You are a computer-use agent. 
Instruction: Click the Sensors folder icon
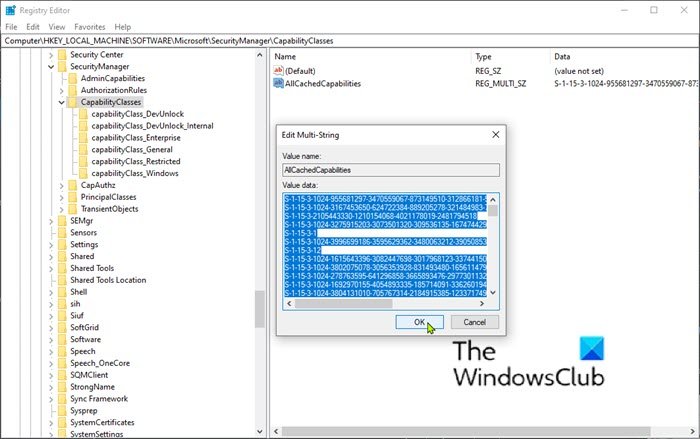click(62, 233)
